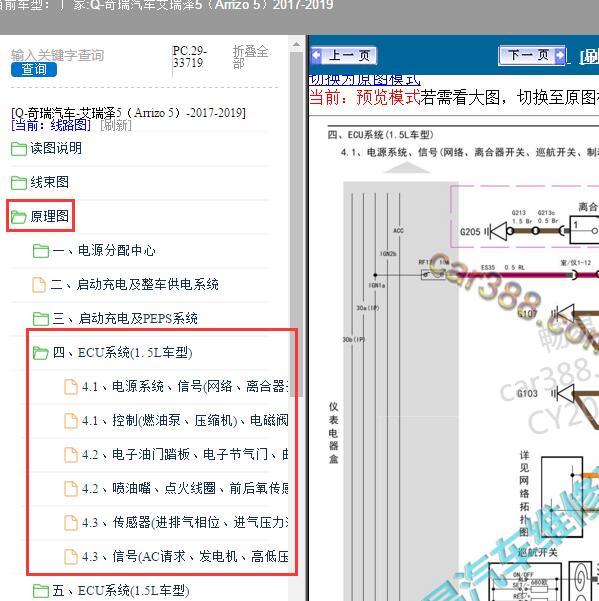Click the left tree scrollbar thumb
Screen dimensions: 599x601
coord(296,224)
